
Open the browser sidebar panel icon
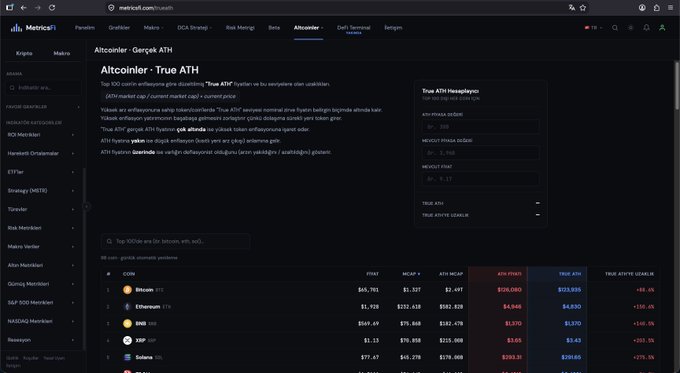click(x=10, y=7)
